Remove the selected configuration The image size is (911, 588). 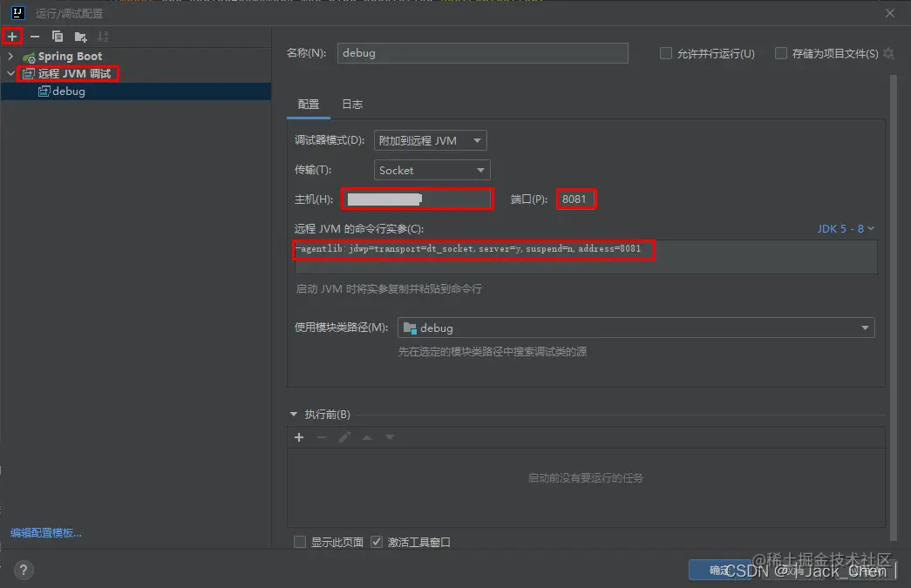click(x=35, y=37)
